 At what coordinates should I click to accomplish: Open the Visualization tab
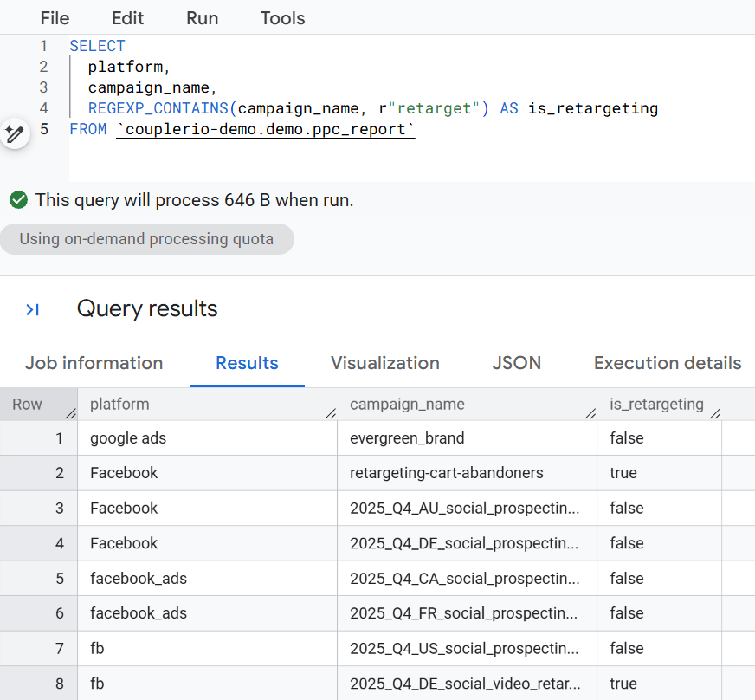[x=385, y=363]
